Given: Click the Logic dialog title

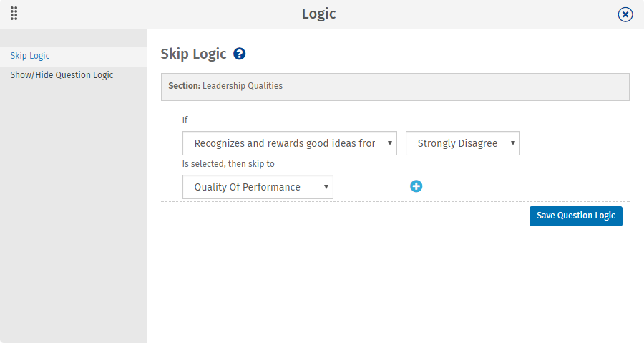Looking at the screenshot, I should 318,14.
